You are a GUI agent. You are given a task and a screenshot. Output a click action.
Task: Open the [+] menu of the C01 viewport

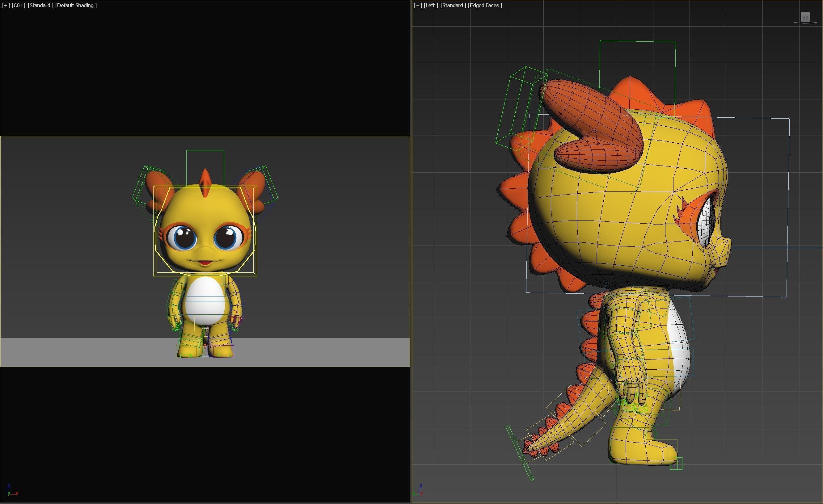pyautogui.click(x=6, y=5)
